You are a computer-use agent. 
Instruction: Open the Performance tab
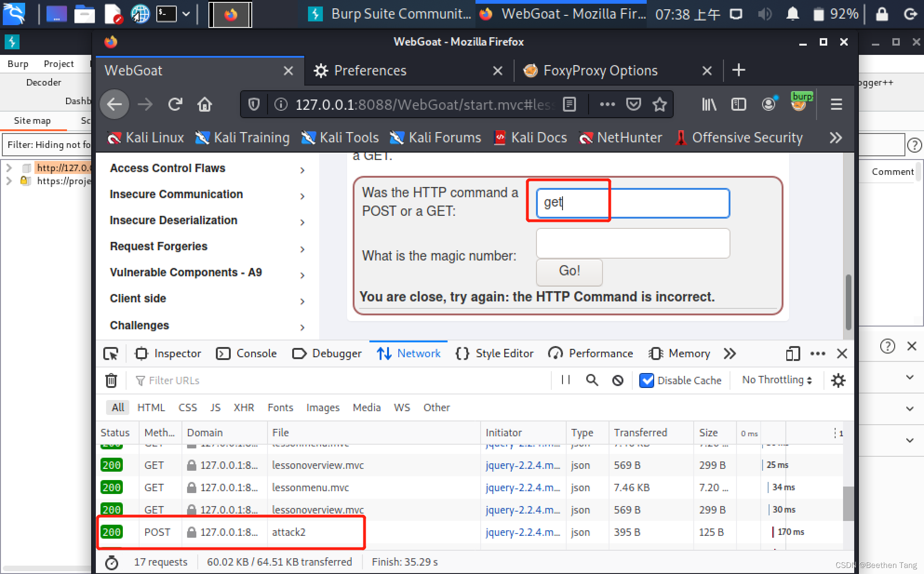[x=590, y=354]
